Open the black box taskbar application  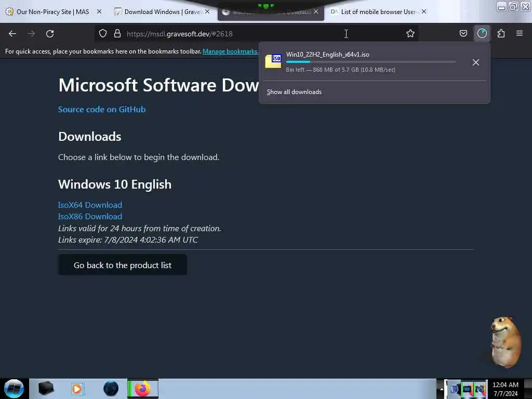pos(46,389)
